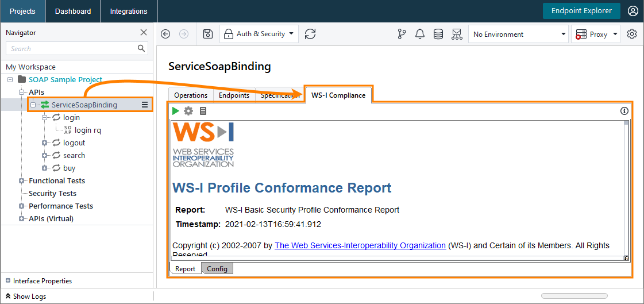The width and height of the screenshot is (644, 304).
Task: Collapse the ServiceSoapBinding node
Action: pyautogui.click(x=33, y=105)
